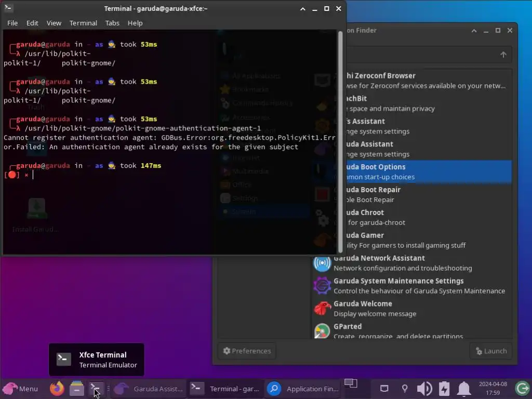The image size is (532, 399).
Task: Roll up the Terminal window with arrow button
Action: click(x=303, y=9)
